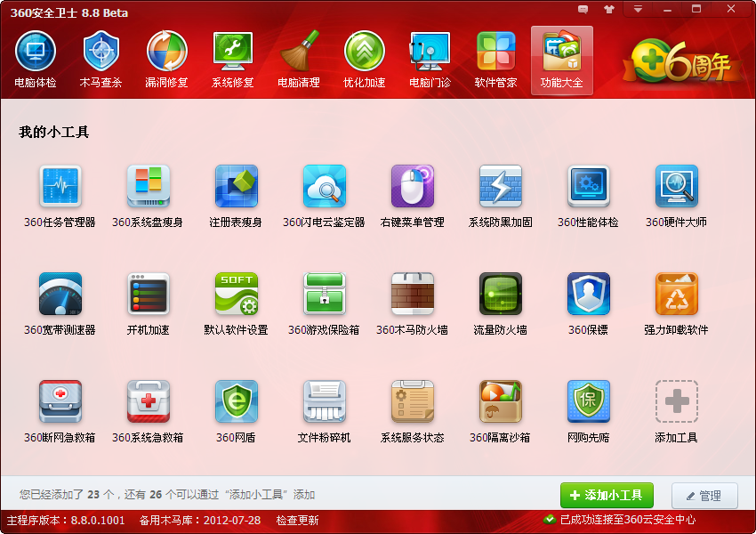Open 系统防黑加固 hardening tool
This screenshot has width=756, height=534.
point(500,187)
